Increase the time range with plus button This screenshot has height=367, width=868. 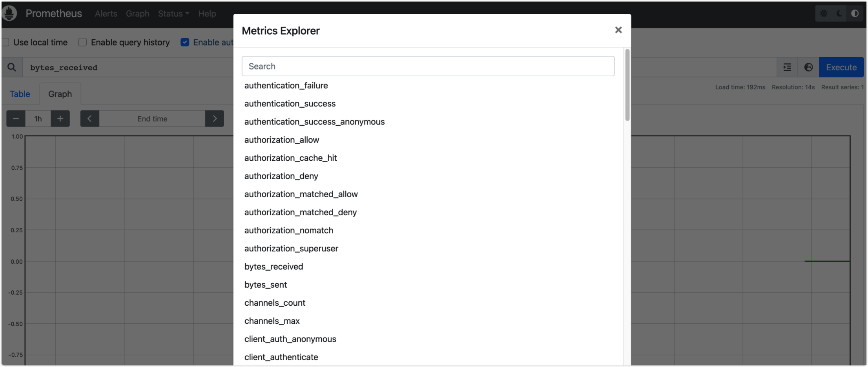click(x=60, y=119)
